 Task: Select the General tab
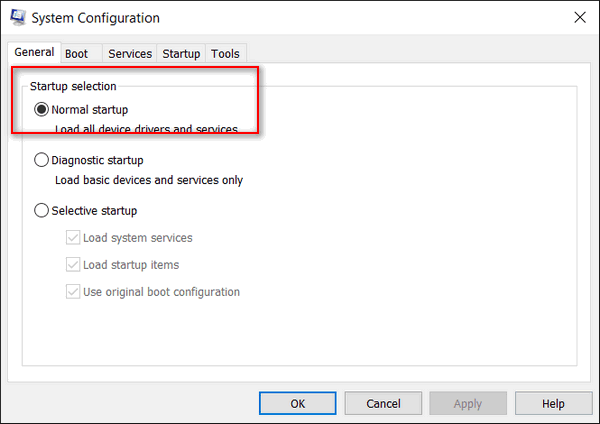(34, 52)
